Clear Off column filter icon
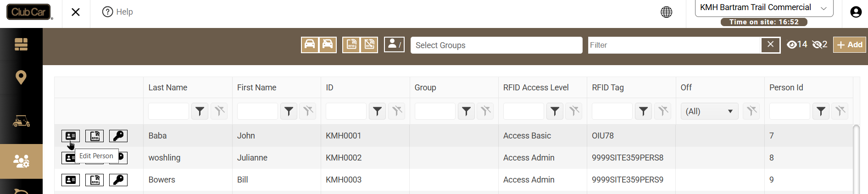 751,111
